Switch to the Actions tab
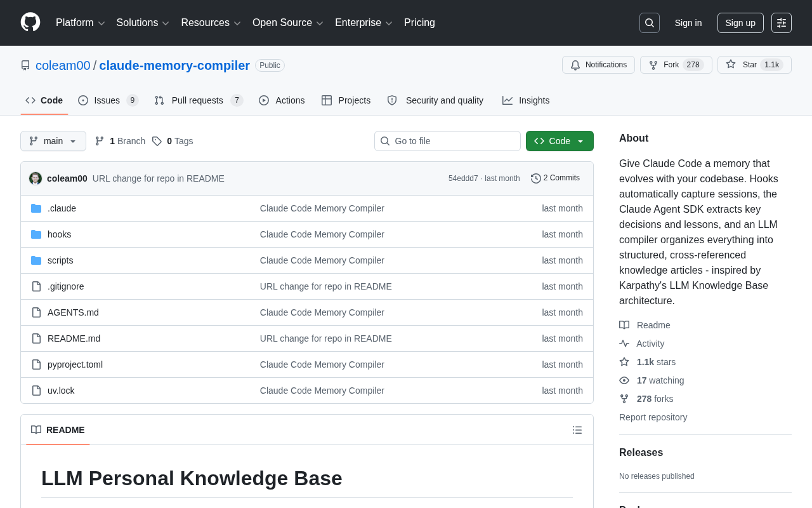 tap(282, 100)
